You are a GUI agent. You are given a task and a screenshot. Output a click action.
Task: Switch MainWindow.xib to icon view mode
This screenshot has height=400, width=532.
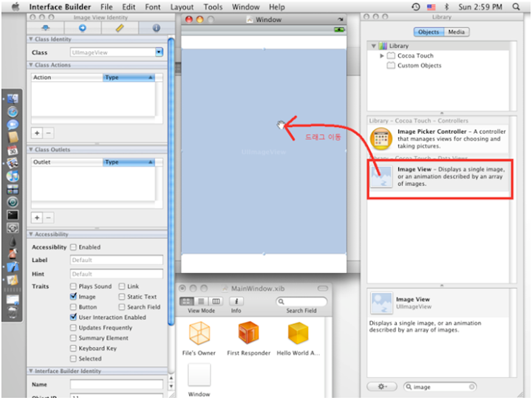pos(186,301)
